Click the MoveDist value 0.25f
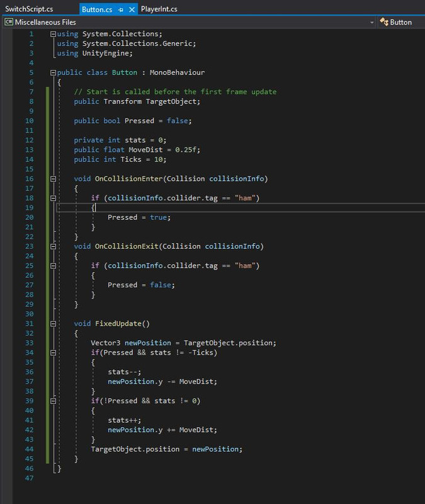 [186, 150]
